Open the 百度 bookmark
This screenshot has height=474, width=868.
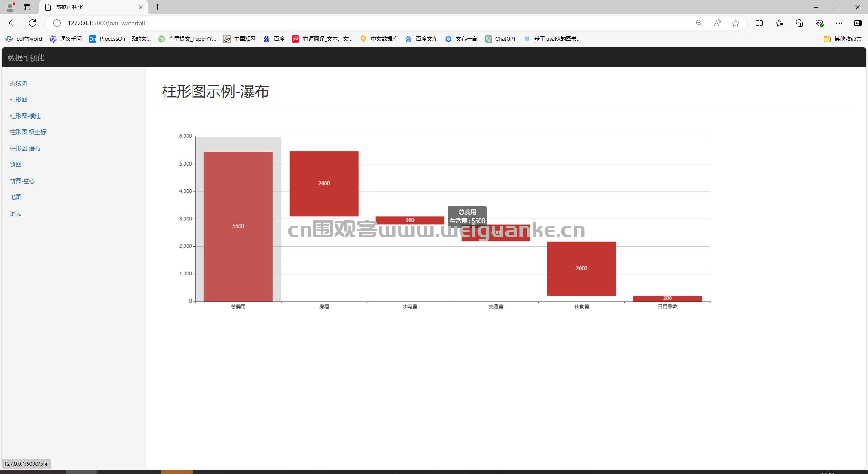[x=274, y=39]
